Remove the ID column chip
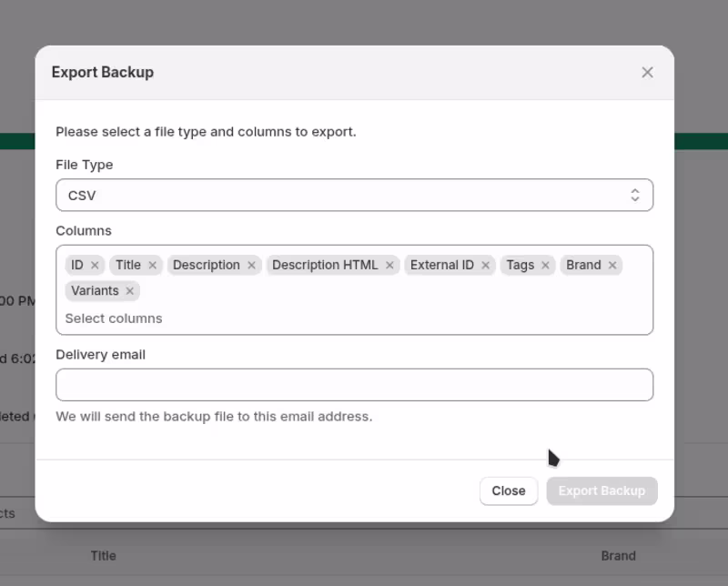The height and width of the screenshot is (586, 728). click(x=96, y=265)
